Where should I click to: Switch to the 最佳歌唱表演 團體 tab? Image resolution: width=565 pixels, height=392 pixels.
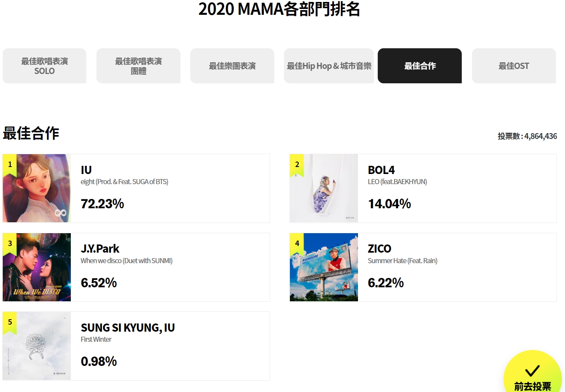(x=139, y=66)
